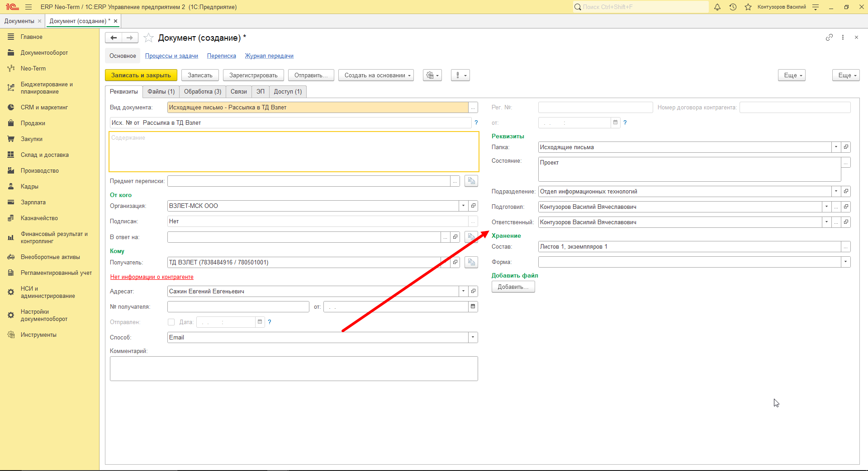Click Нет информации о контрагенте link
Viewport: 868px width, 471px height.
[152, 277]
